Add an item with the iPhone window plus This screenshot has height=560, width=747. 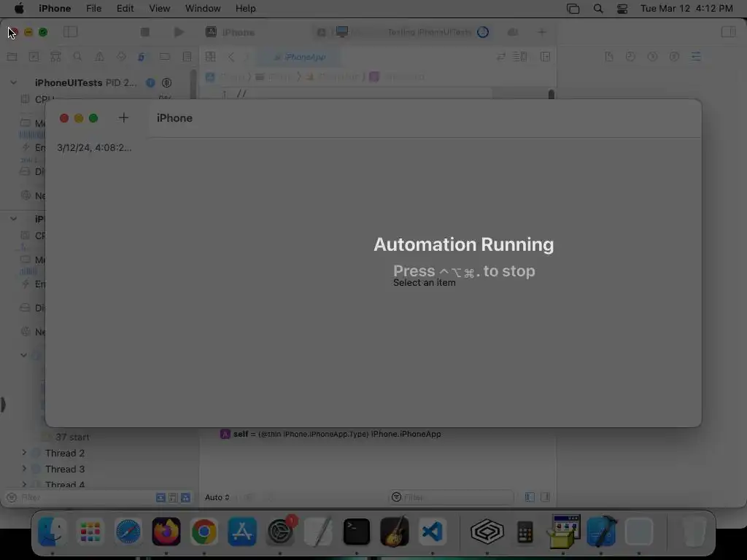[x=123, y=117]
